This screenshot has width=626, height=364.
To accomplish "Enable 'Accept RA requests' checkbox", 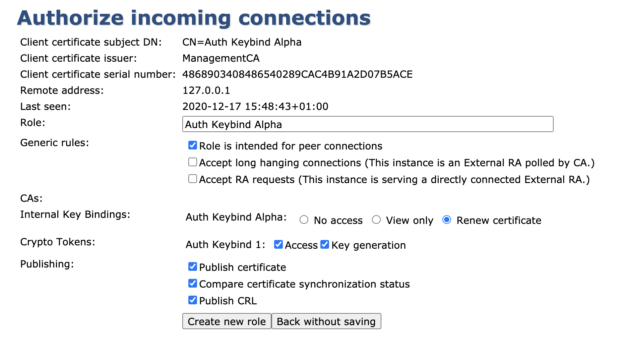I will tap(193, 179).
